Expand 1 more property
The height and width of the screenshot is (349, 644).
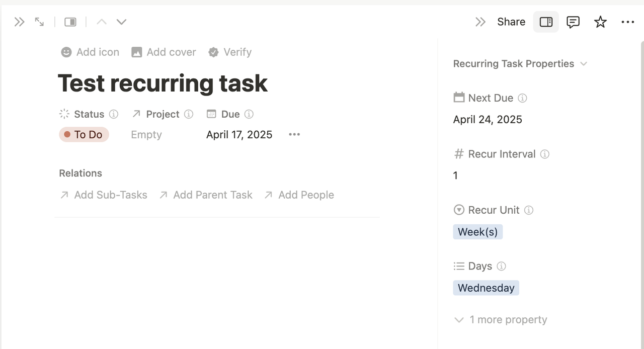tap(501, 320)
